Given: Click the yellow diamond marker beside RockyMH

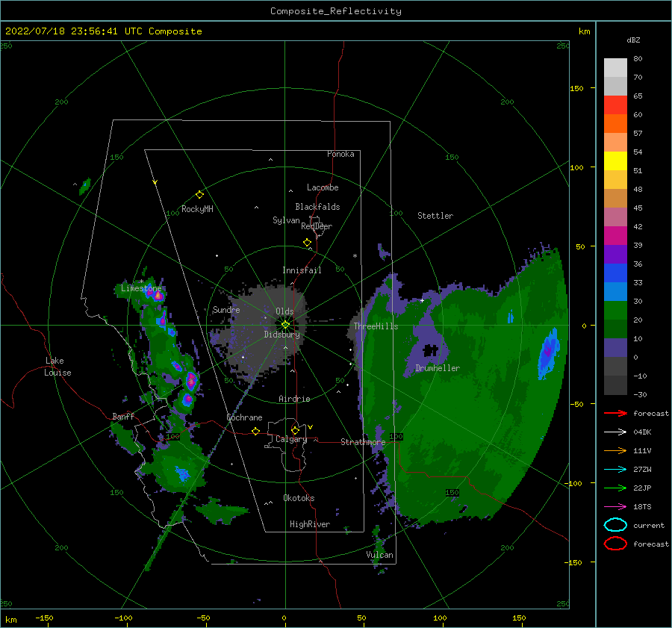Looking at the screenshot, I should point(199,195).
